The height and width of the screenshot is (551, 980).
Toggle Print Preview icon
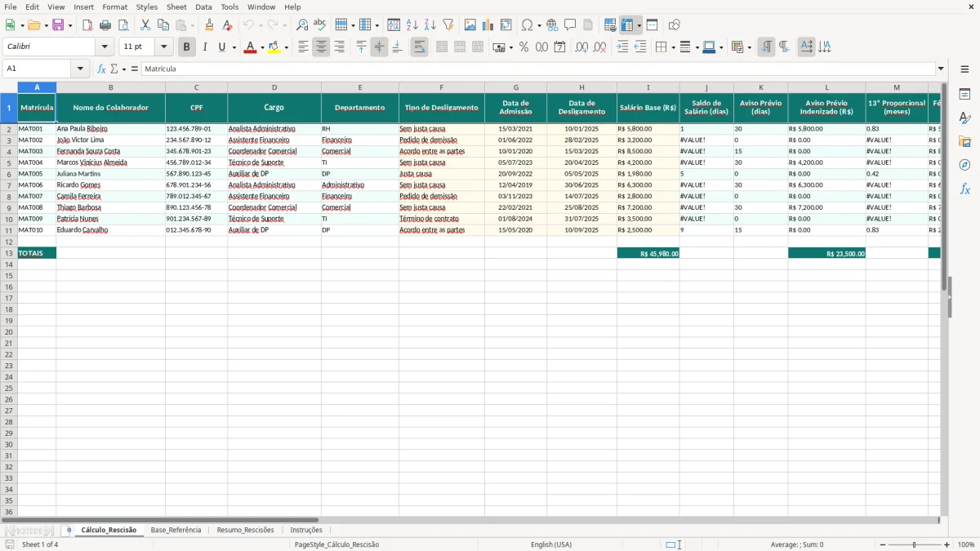123,25
